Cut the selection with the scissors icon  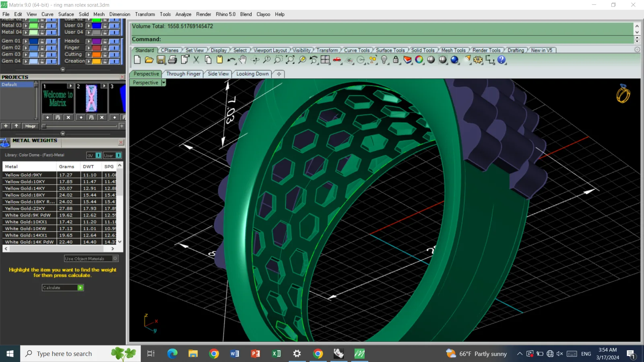196,60
